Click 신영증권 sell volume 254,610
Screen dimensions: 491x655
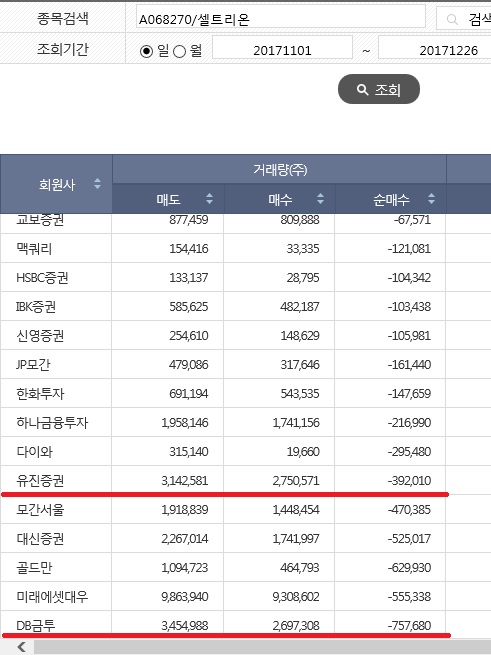tap(188, 335)
